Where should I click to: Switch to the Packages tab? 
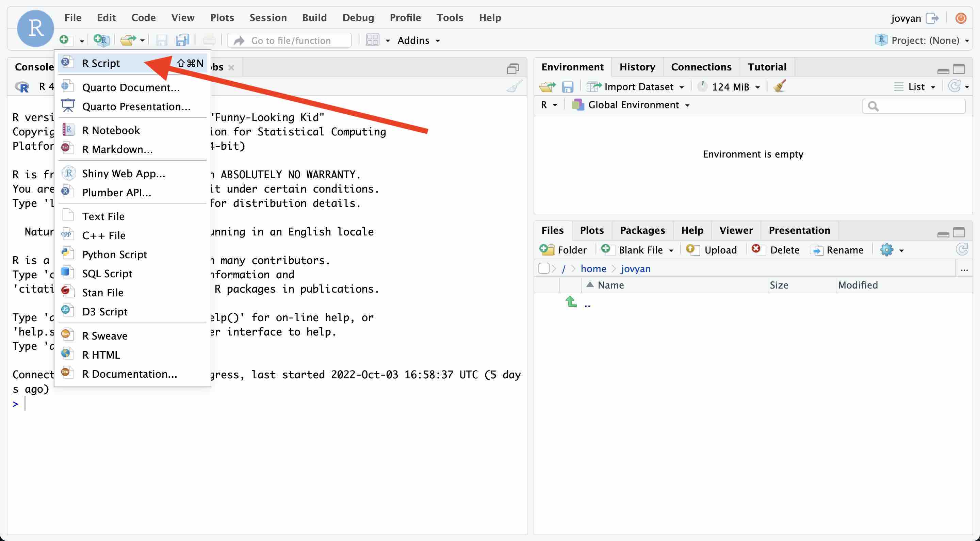click(642, 230)
